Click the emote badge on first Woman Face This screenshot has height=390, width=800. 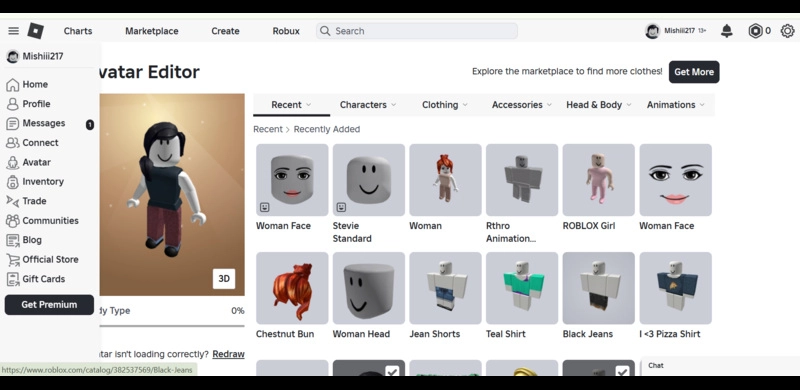265,207
